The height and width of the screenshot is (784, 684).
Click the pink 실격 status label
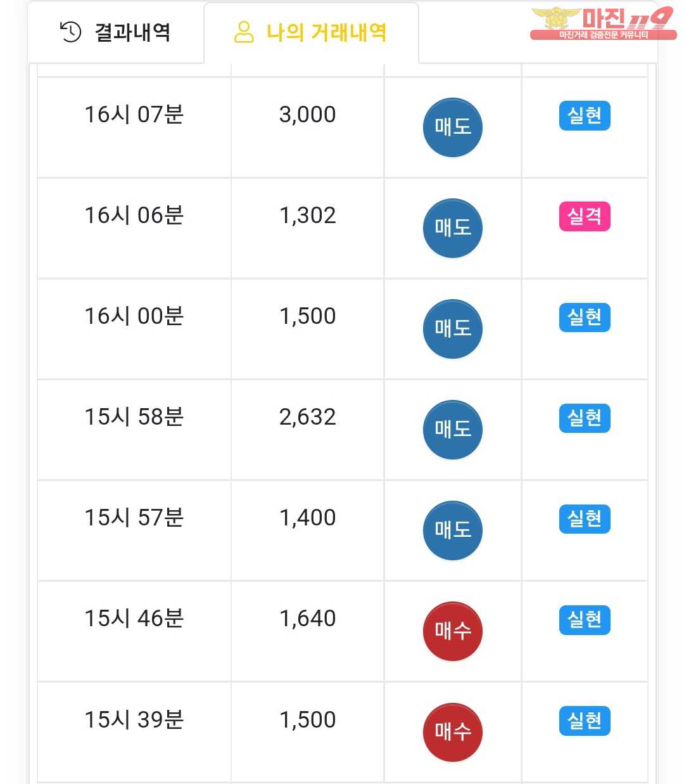point(584,217)
